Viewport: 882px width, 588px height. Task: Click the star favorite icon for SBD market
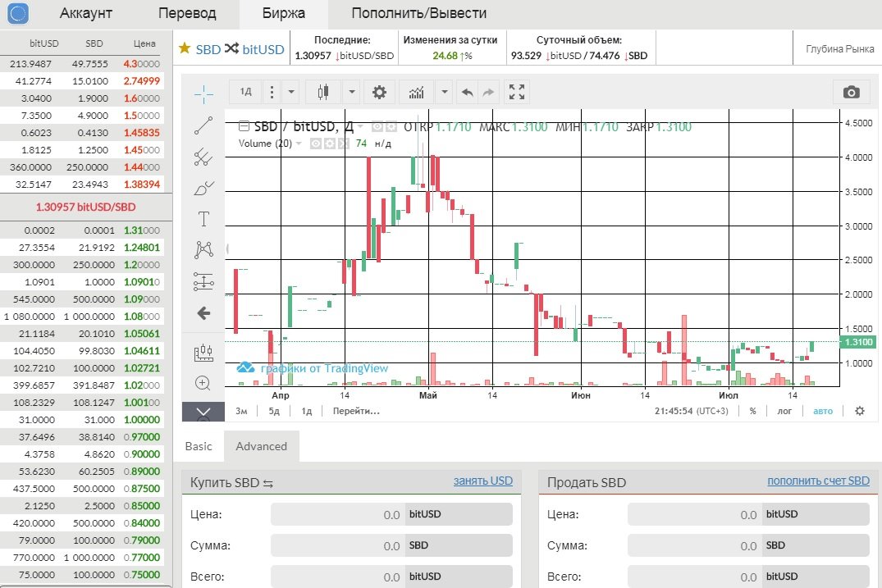coord(185,48)
